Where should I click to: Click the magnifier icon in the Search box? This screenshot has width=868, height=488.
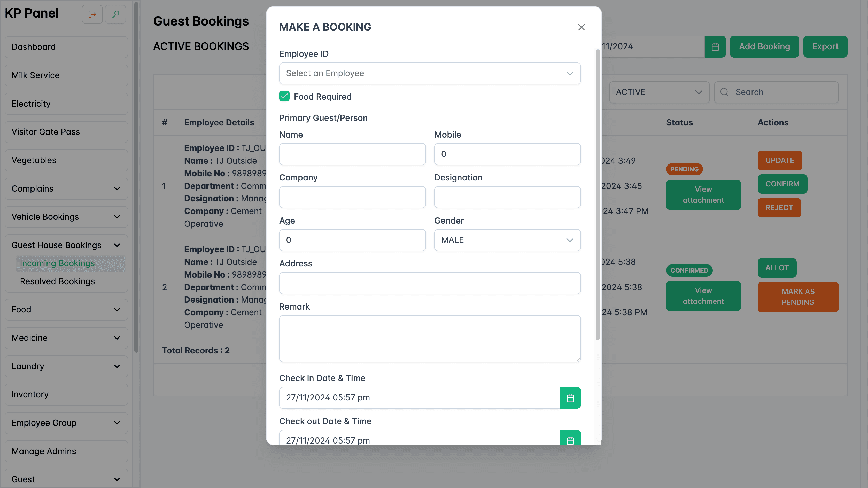click(724, 92)
